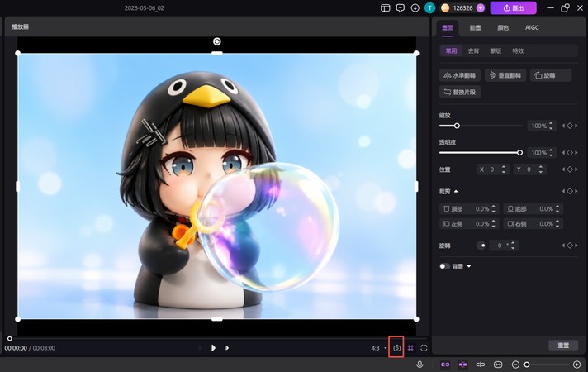The image size is (588, 372).
Task: Expand the 背景 options arrow
Action: tap(469, 266)
